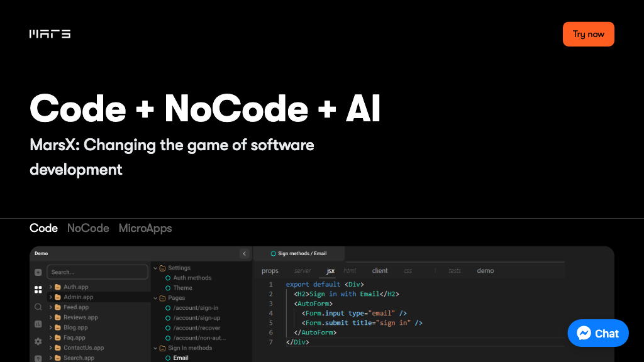The image size is (644, 362).
Task: Click the MarsX logo
Action: (x=50, y=34)
